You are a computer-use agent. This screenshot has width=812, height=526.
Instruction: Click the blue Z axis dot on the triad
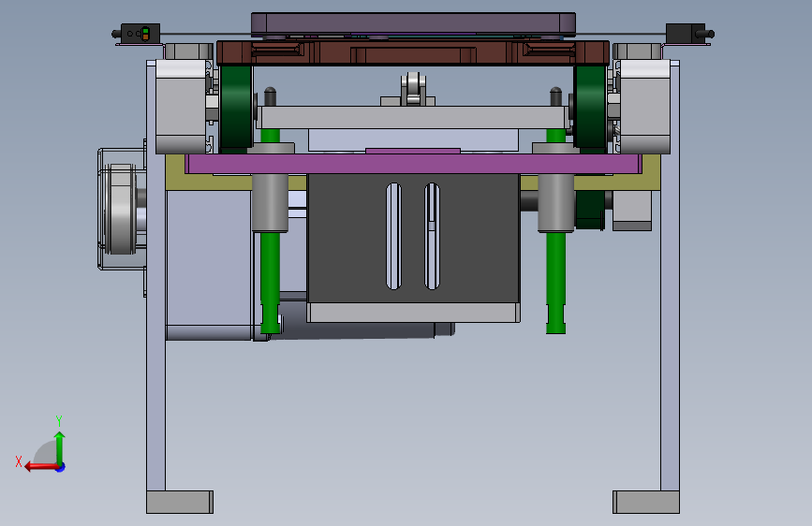[x=61, y=467]
